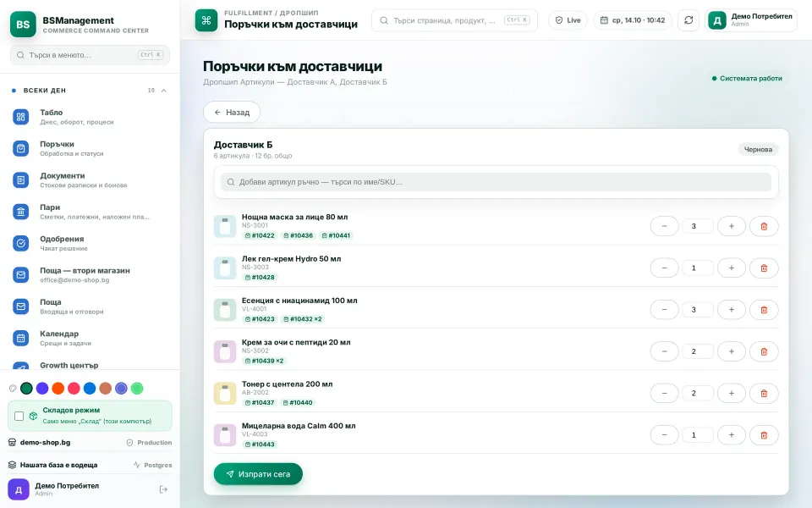The height and width of the screenshot is (508, 812).
Task: Delete the Нощна маска за лице item
Action: (764, 226)
